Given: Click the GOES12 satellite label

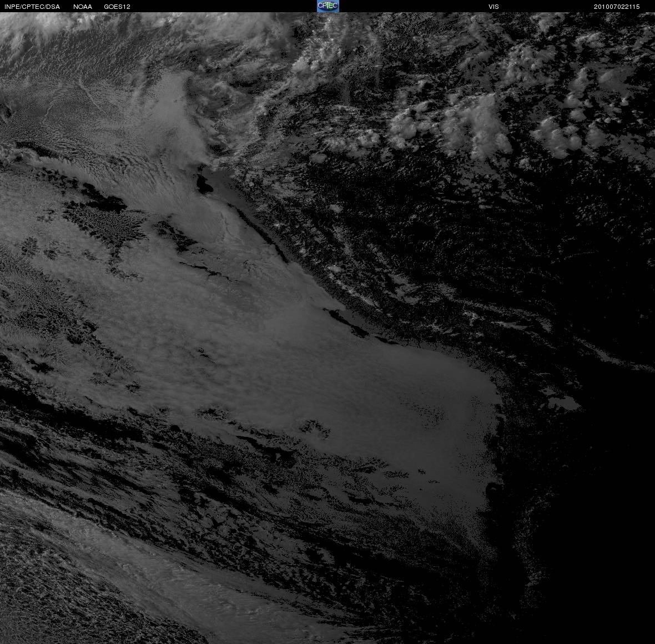Looking at the screenshot, I should coord(117,7).
